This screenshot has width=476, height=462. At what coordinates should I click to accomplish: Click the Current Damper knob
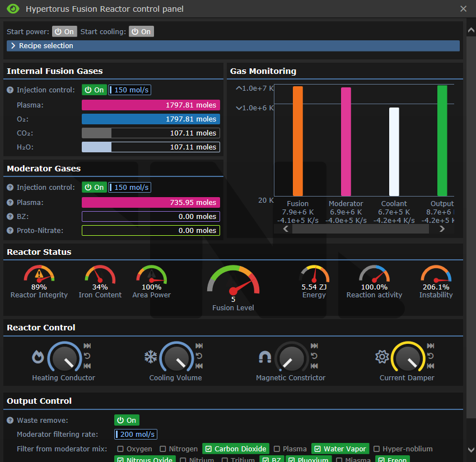408,357
